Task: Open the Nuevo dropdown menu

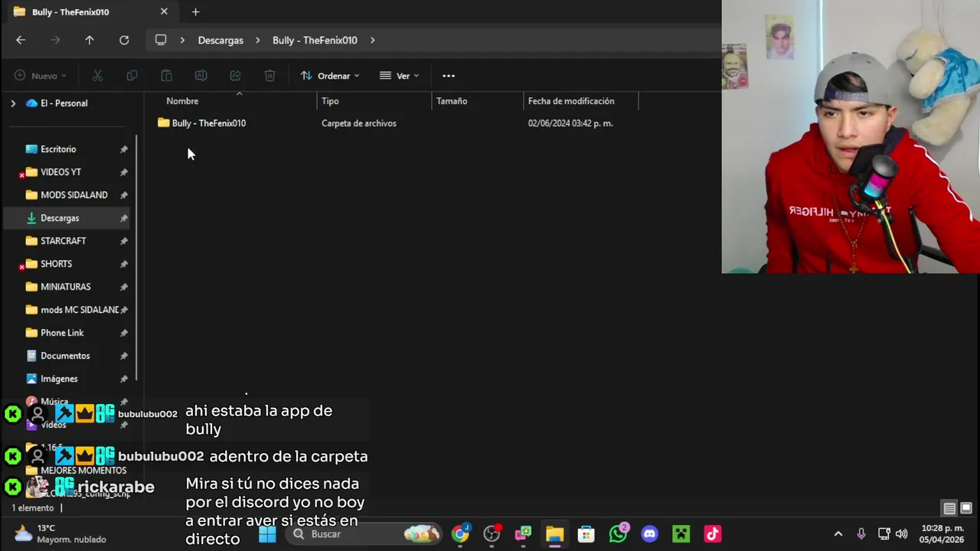Action: point(41,76)
